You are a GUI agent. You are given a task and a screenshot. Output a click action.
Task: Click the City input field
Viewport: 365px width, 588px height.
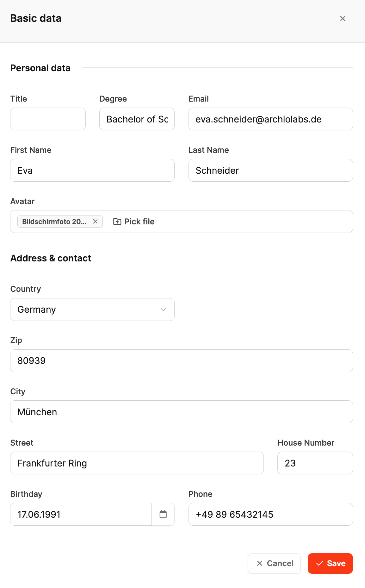[x=182, y=412]
